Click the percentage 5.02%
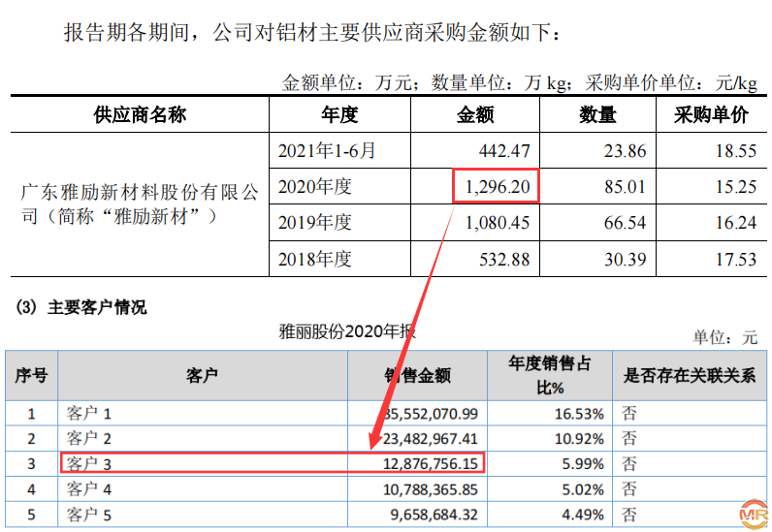The width and height of the screenshot is (772, 532). (x=583, y=489)
